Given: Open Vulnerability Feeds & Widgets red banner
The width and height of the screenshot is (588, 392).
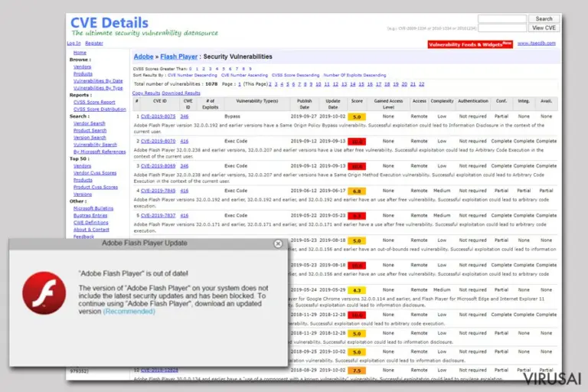Looking at the screenshot, I should 470,44.
